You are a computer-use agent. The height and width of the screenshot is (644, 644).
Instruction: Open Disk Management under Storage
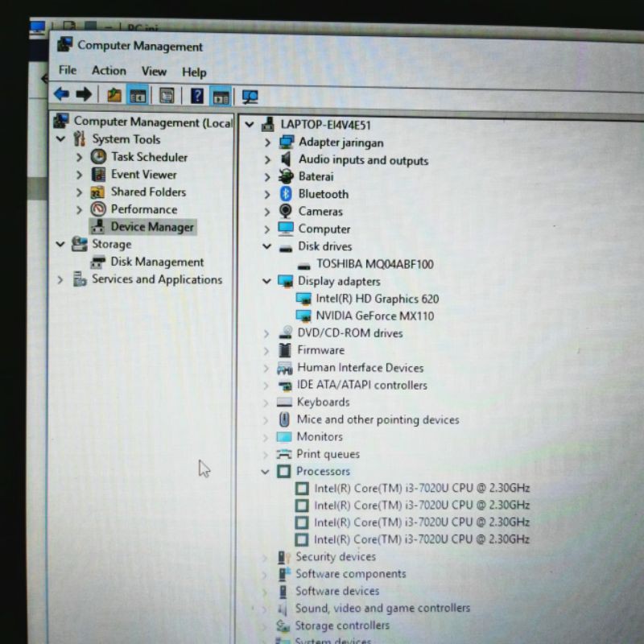pyautogui.click(x=157, y=262)
